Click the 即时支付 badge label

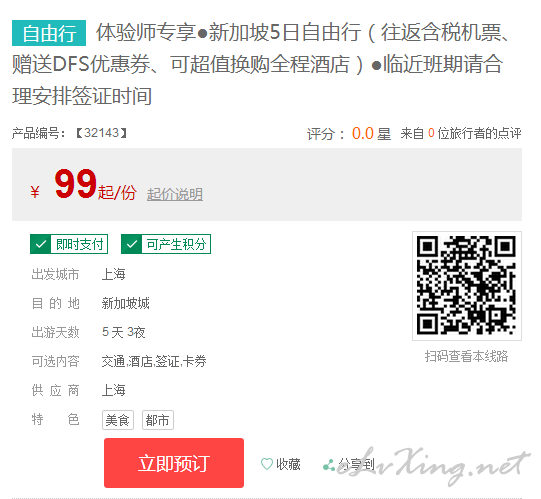[79, 244]
